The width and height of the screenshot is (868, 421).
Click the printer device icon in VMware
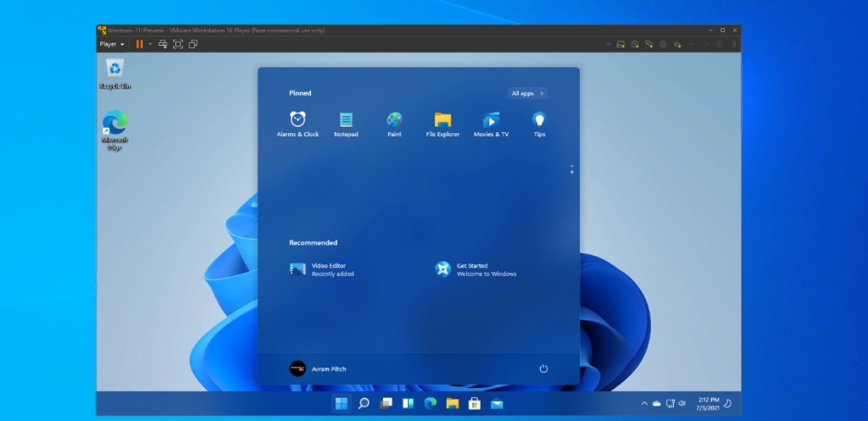click(663, 44)
